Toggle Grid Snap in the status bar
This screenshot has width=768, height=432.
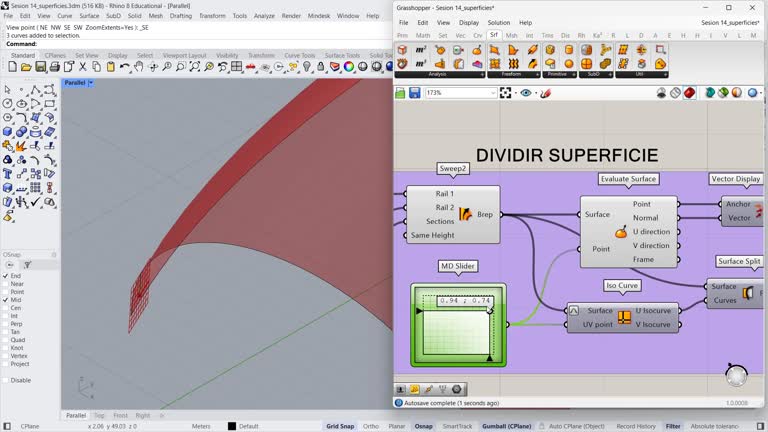coord(340,426)
